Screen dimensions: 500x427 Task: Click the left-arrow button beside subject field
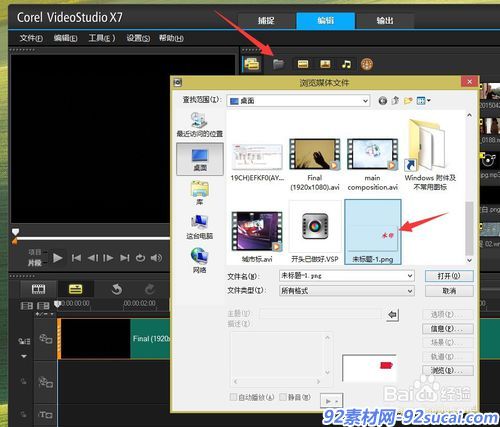pos(392,314)
